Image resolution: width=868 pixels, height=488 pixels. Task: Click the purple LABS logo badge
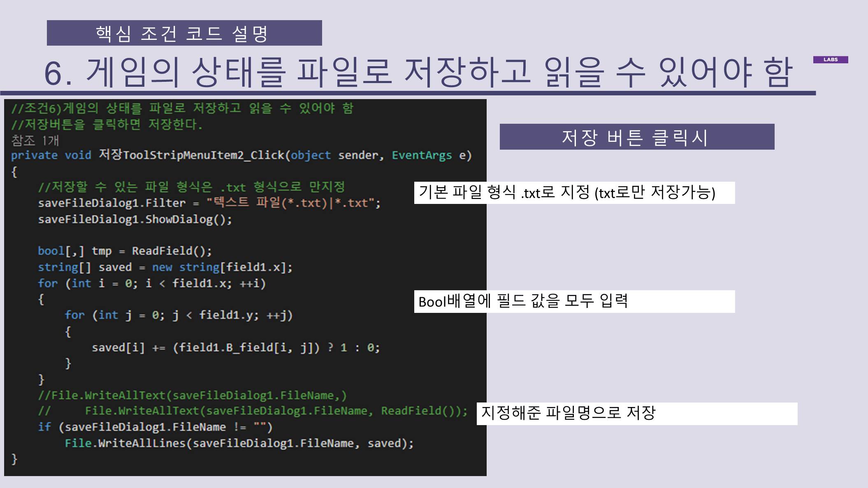click(830, 60)
